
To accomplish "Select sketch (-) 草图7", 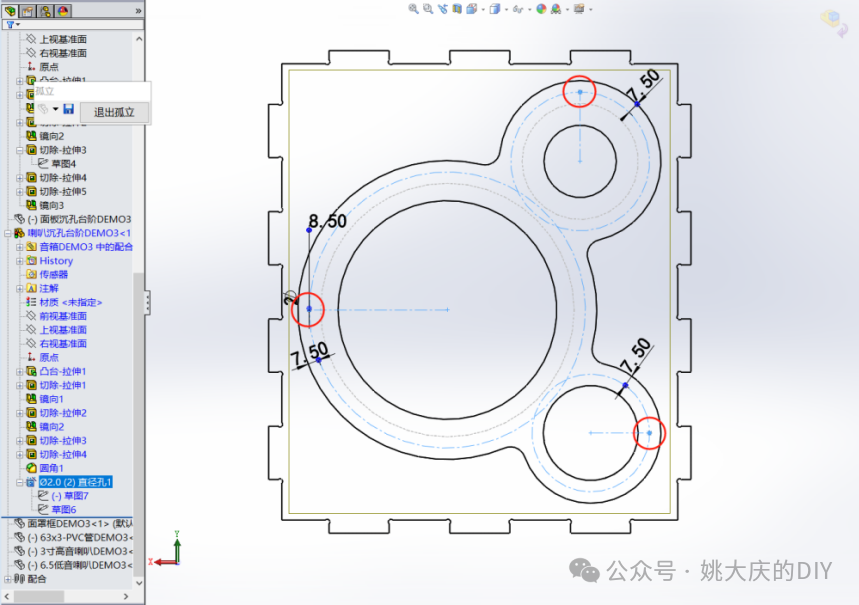I will tap(70, 496).
